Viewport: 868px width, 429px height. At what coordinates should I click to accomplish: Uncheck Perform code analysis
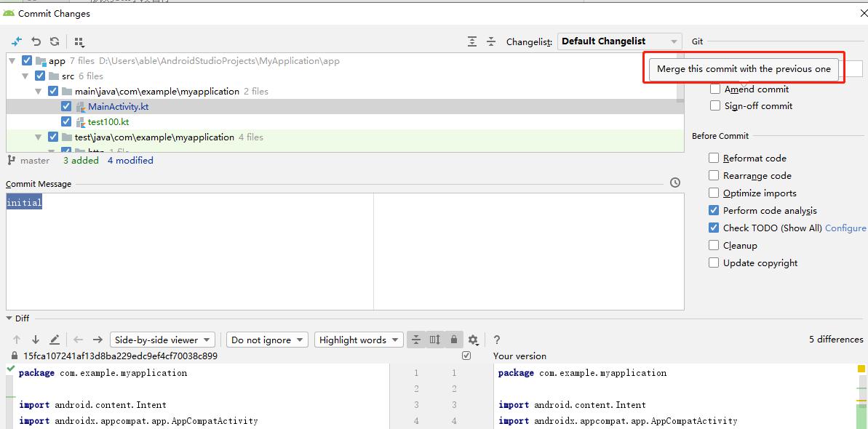pos(714,210)
